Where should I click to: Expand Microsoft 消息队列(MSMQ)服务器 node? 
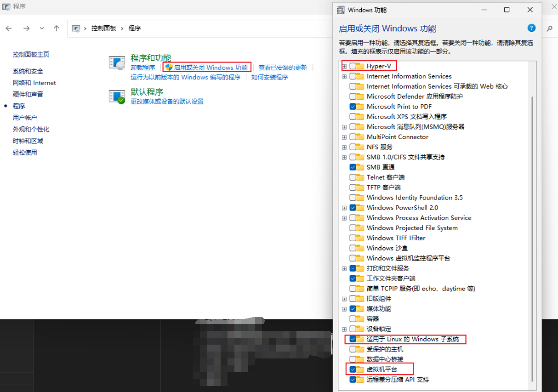(344, 127)
